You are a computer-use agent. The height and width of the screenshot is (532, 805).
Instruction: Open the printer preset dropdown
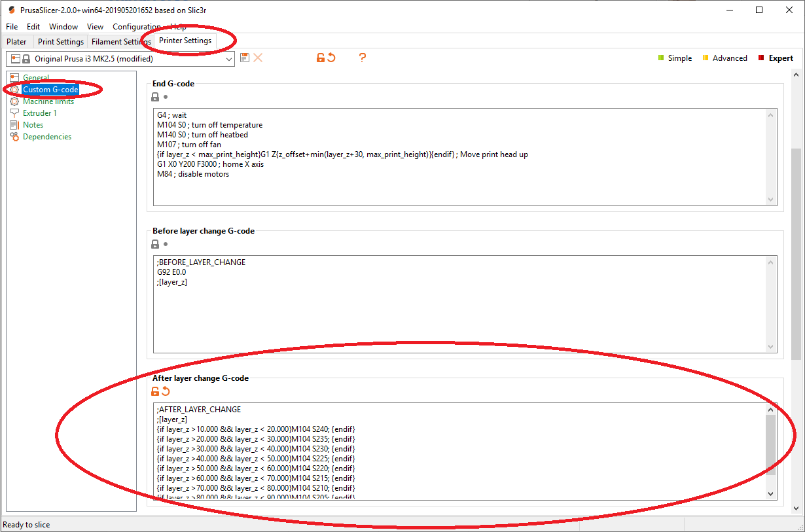228,59
